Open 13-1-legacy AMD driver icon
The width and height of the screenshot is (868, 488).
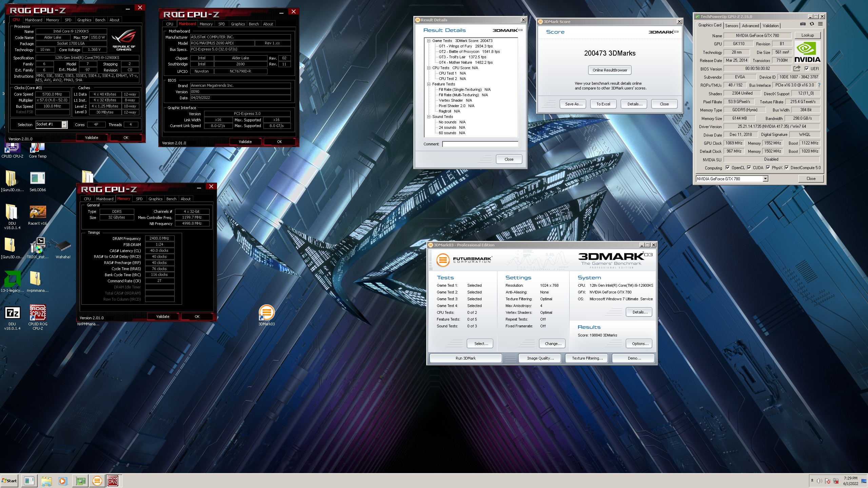(12, 282)
